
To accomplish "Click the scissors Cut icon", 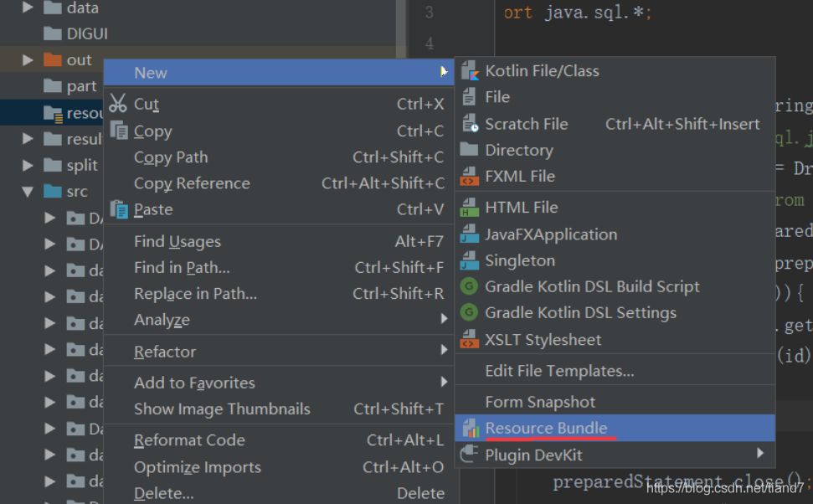I will tap(118, 103).
